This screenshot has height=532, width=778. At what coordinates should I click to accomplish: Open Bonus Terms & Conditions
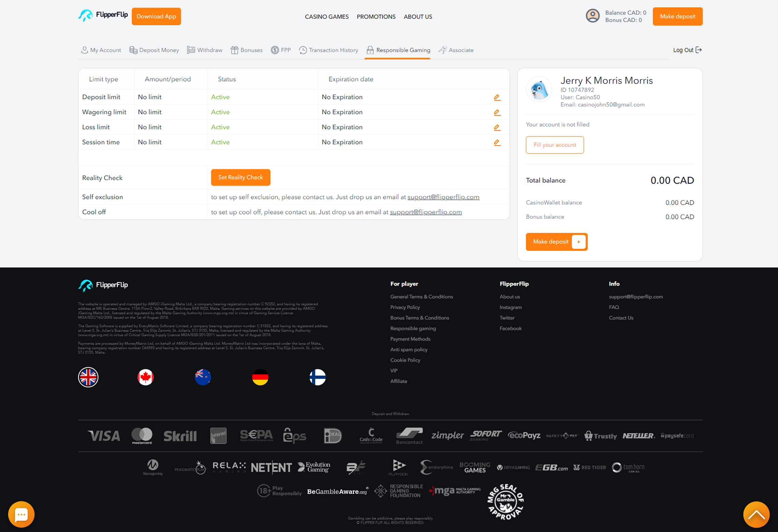[419, 318]
